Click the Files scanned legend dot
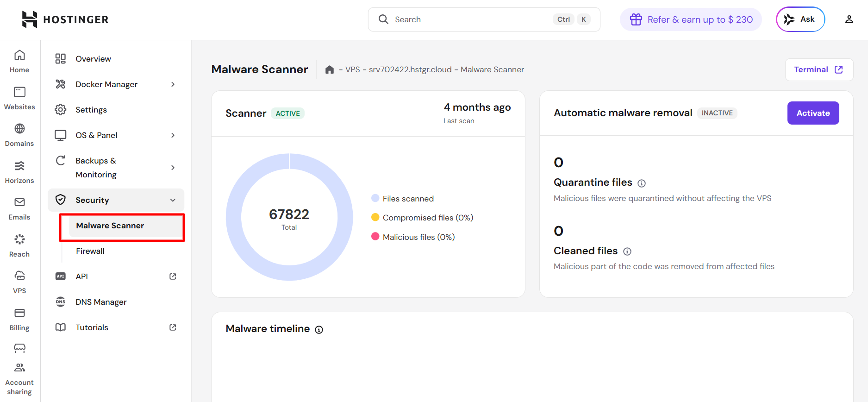The width and height of the screenshot is (868, 402). click(x=375, y=198)
